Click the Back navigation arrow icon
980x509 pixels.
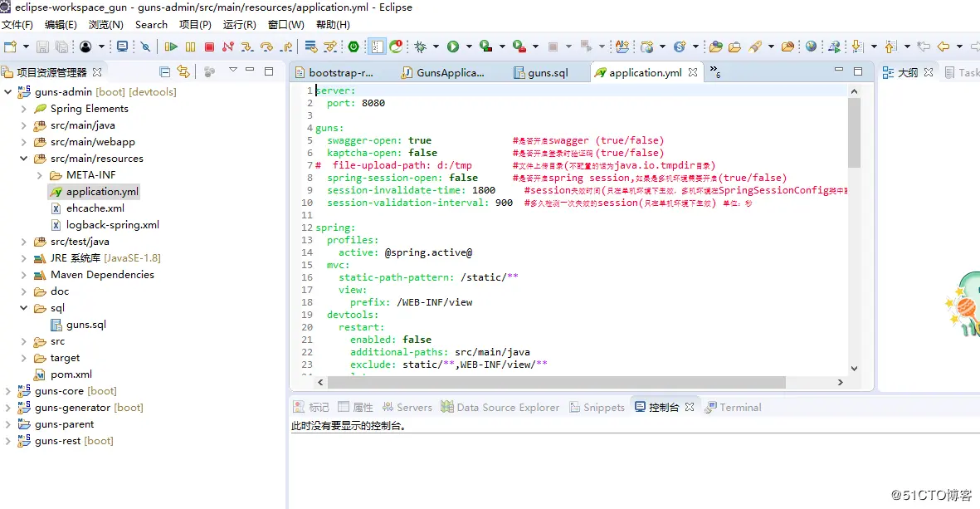point(943,46)
